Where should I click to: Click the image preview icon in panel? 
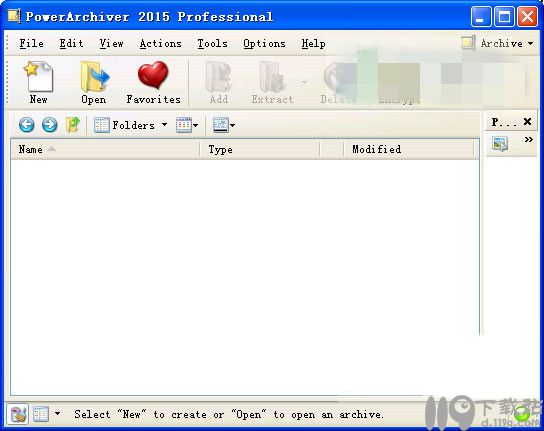(500, 144)
